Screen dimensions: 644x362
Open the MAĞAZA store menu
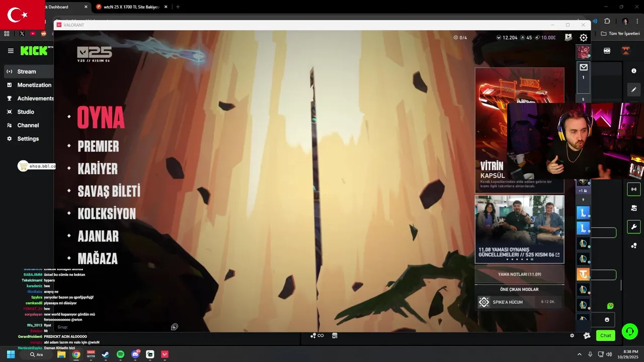(98, 258)
